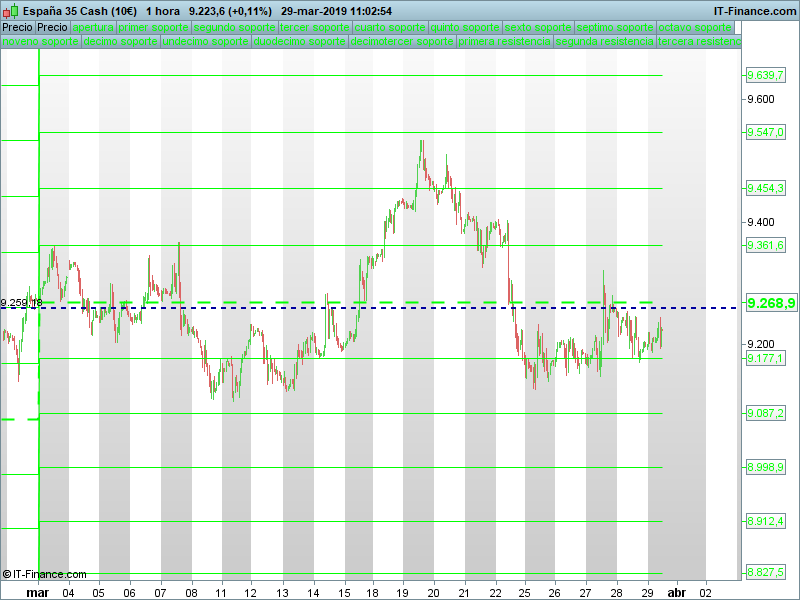Viewport: 800px width, 600px height.
Task: Click the 8.998,9 level price tag
Action: pyautogui.click(x=765, y=467)
